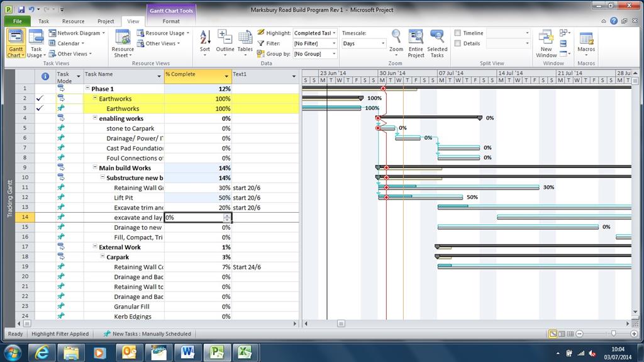Open the Task Name column filter arrow
644x362 pixels.
(x=159, y=76)
